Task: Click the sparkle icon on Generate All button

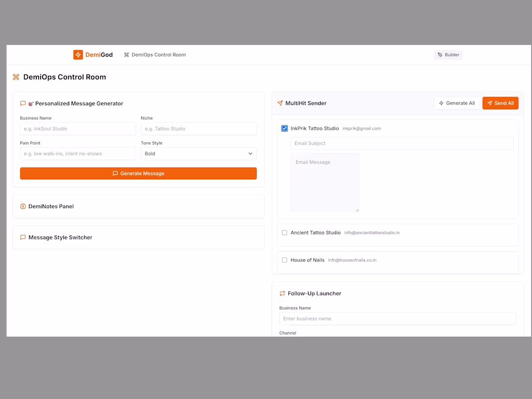Action: click(441, 103)
